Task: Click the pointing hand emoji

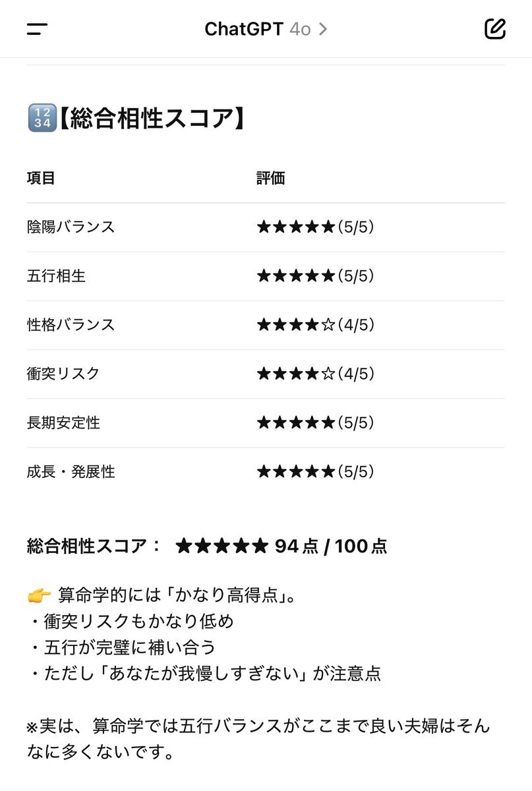Action: click(x=39, y=596)
